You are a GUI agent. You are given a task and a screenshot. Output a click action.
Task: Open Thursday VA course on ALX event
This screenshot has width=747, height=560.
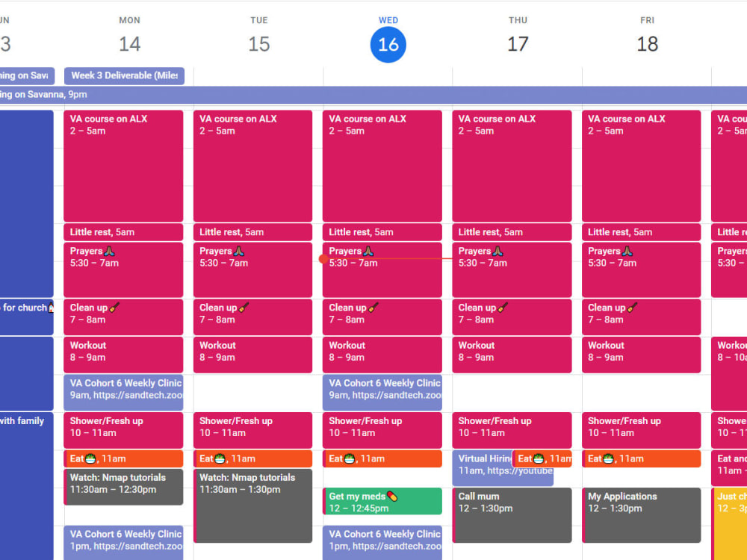click(512, 166)
